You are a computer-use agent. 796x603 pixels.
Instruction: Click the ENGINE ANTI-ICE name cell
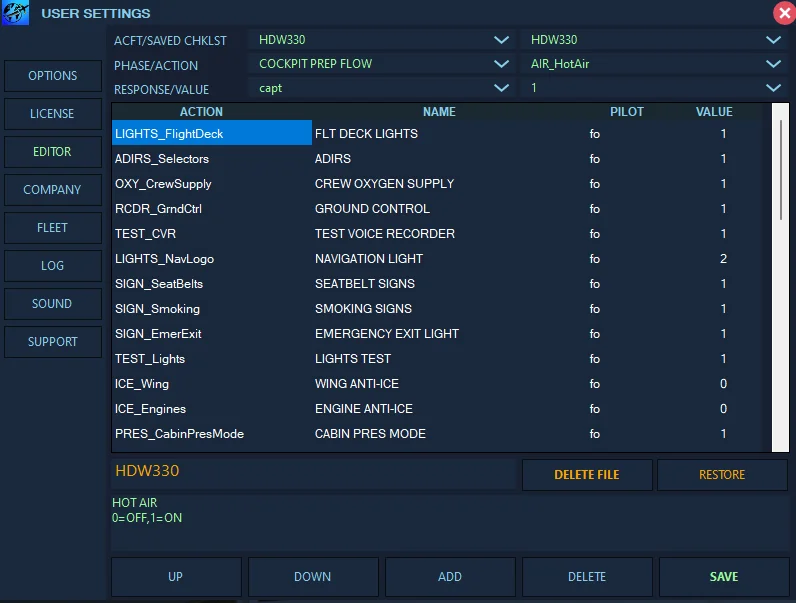coord(363,409)
